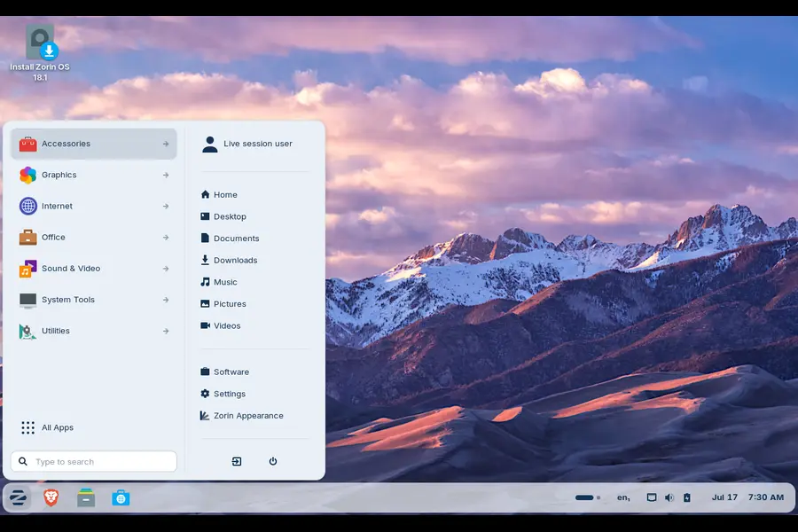Click the Settings gear icon

pyautogui.click(x=205, y=394)
